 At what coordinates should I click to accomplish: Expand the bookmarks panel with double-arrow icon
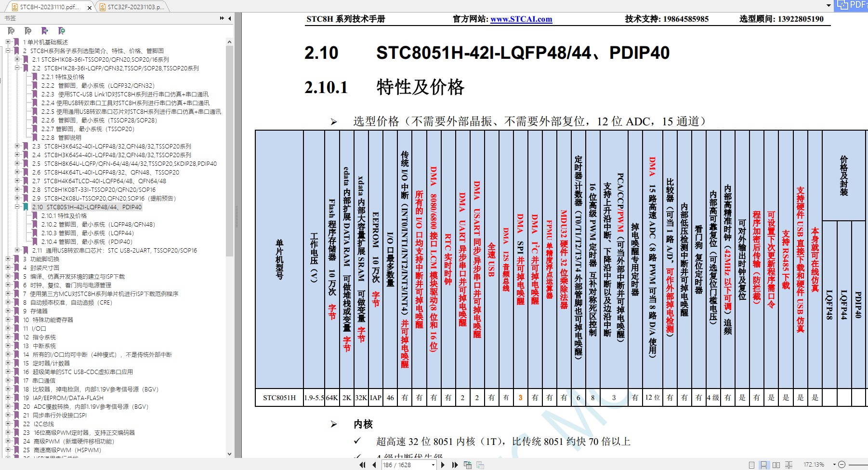[x=222, y=18]
